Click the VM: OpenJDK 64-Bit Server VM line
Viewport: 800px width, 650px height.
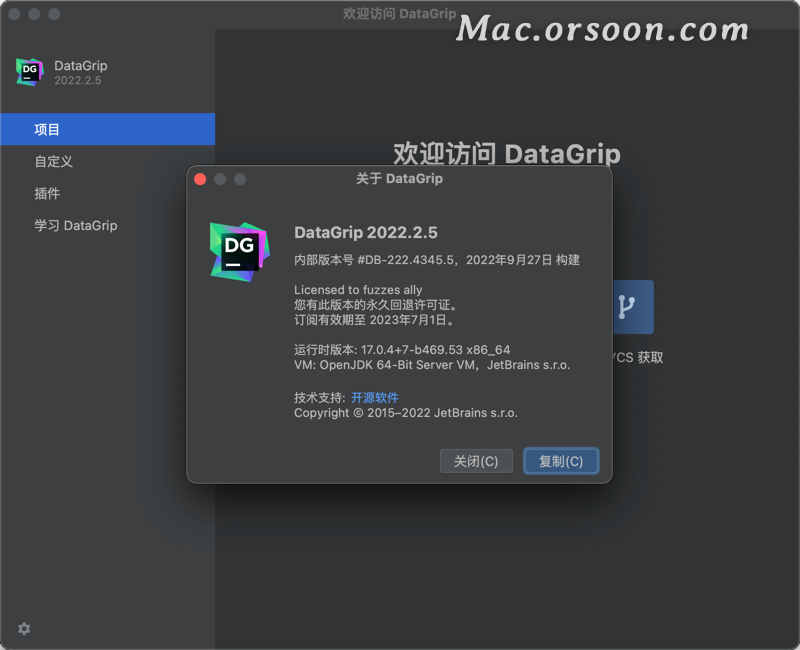[432, 365]
